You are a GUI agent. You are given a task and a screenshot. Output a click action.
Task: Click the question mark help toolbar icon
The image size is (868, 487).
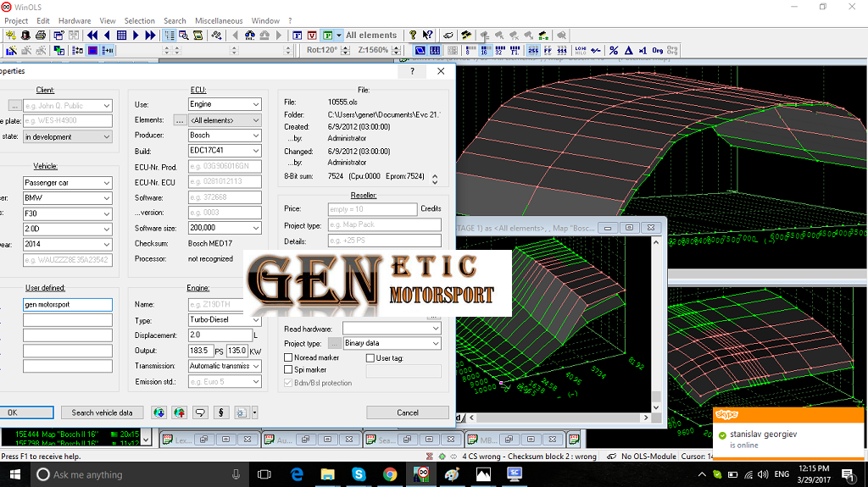413,36
